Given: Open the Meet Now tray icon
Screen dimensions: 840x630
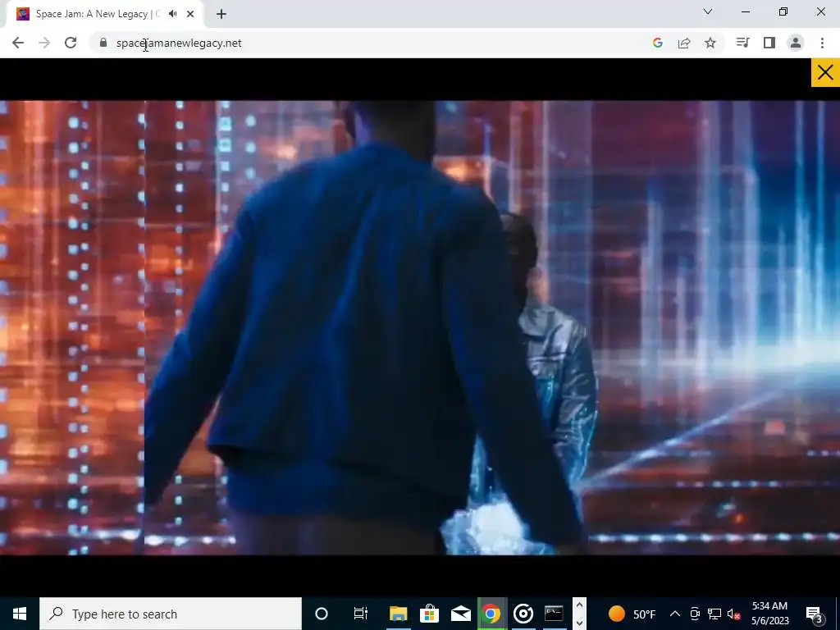Looking at the screenshot, I should [x=695, y=614].
